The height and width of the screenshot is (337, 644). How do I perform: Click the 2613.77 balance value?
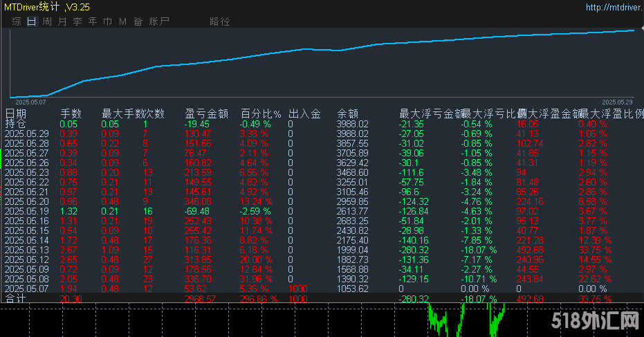[352, 211]
